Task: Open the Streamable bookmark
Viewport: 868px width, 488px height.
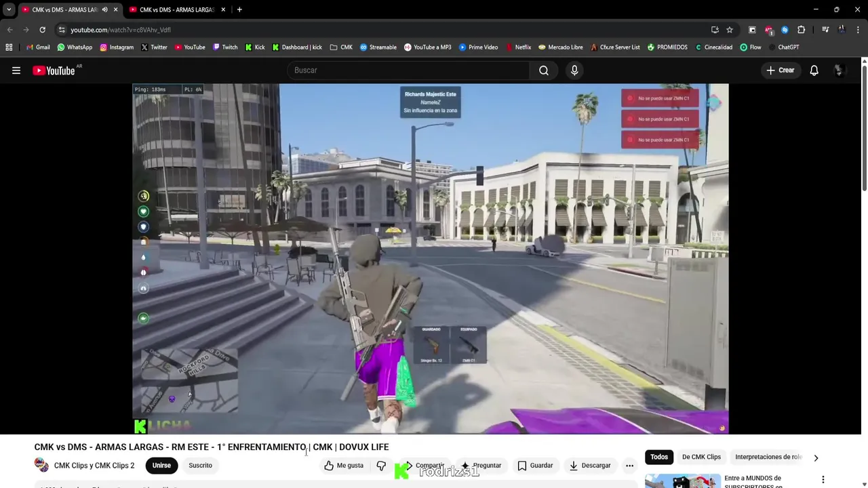Action: [x=378, y=47]
